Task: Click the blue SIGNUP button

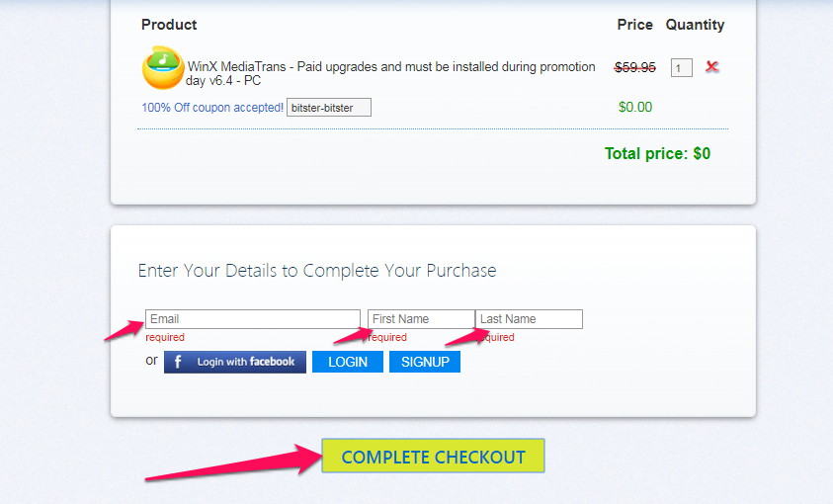Action: (x=425, y=363)
